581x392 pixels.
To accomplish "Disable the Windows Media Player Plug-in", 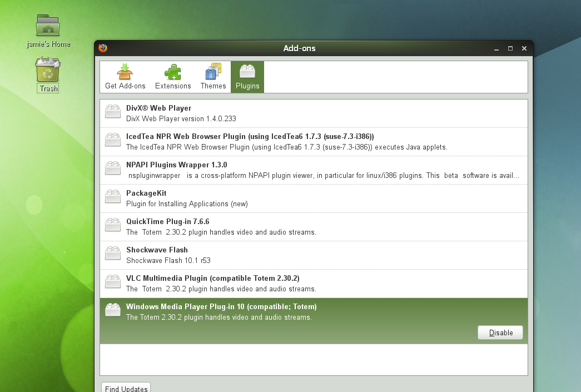I will pyautogui.click(x=500, y=333).
